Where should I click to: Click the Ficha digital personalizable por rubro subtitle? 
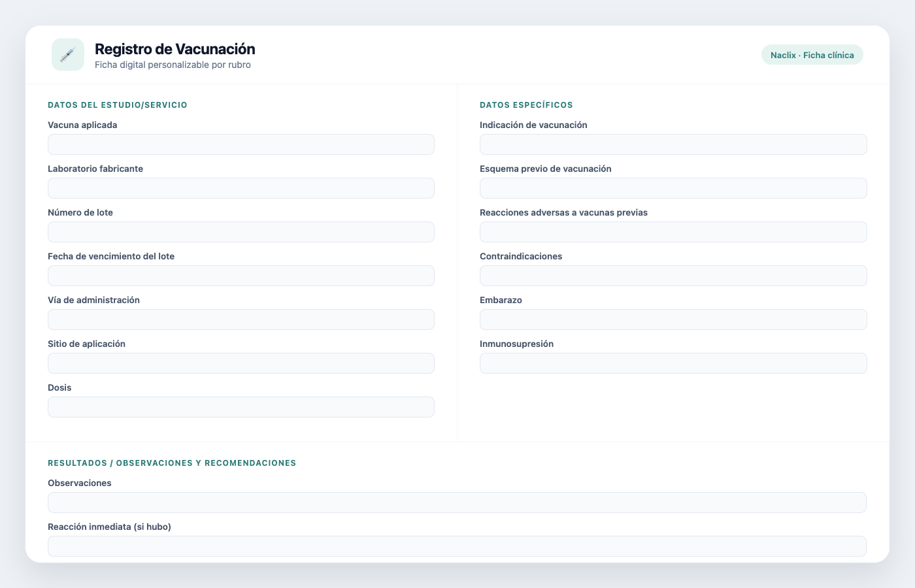(x=173, y=65)
